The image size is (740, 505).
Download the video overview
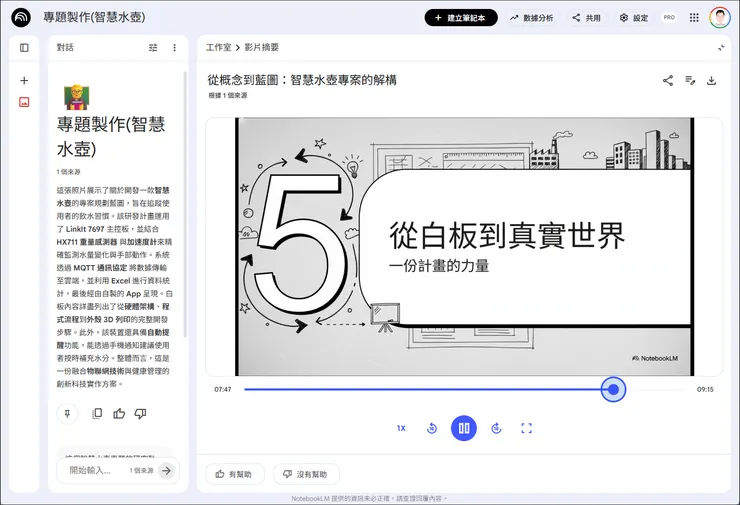711,81
